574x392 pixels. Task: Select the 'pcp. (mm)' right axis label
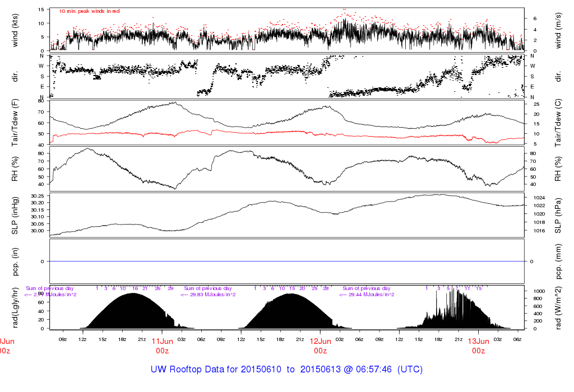558,261
